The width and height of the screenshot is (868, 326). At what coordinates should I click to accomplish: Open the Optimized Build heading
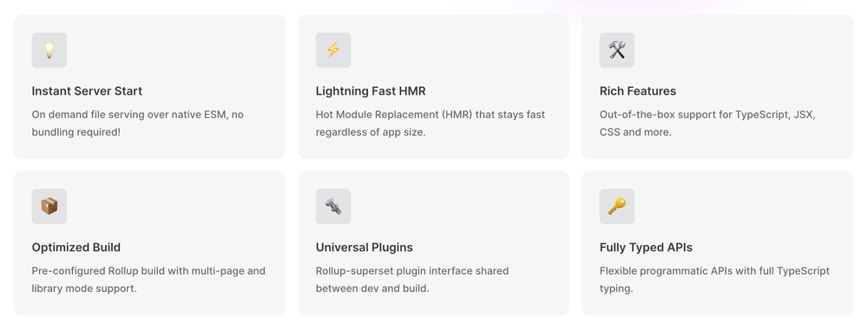pyautogui.click(x=76, y=247)
